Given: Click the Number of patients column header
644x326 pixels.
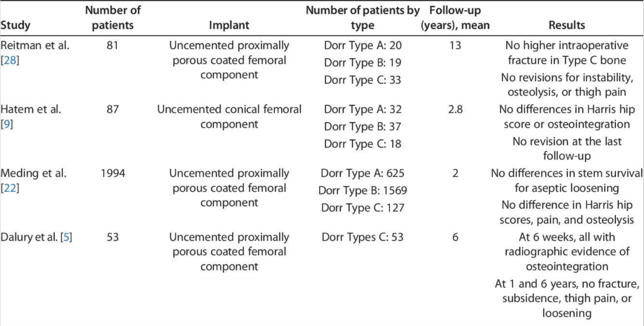Looking at the screenshot, I should (112, 17).
